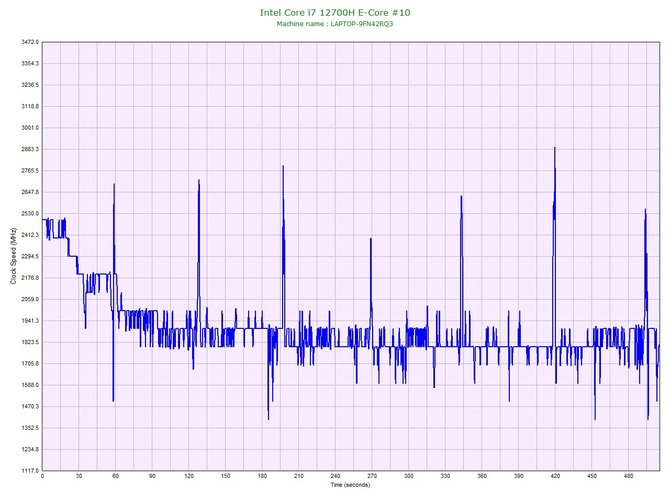Select the 1117.0 y-axis value

[30, 470]
